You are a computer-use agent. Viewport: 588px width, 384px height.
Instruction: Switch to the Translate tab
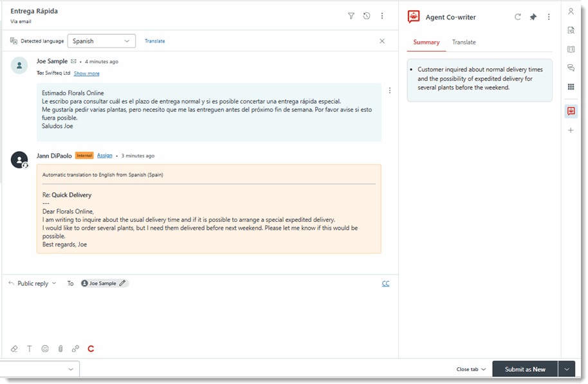pos(464,42)
